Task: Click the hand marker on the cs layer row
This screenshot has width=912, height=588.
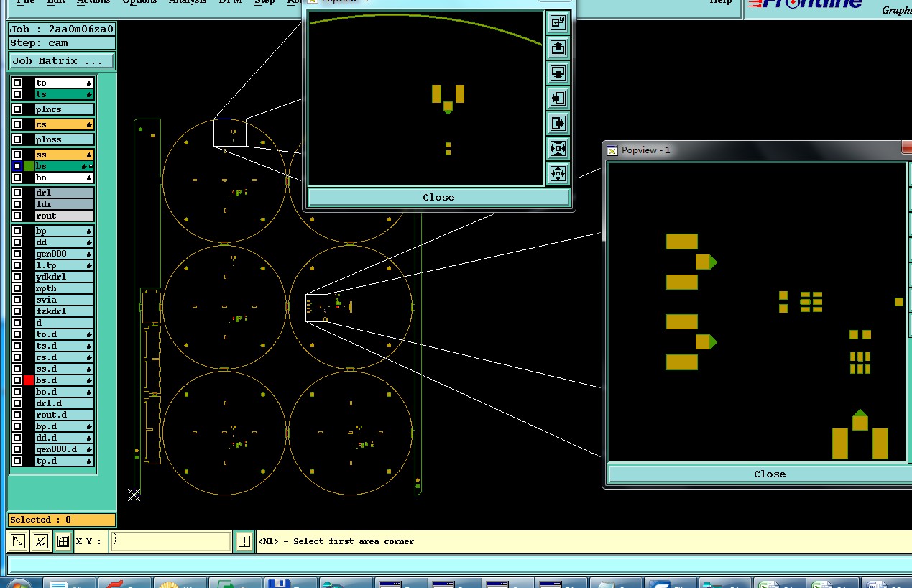Action: tap(89, 125)
